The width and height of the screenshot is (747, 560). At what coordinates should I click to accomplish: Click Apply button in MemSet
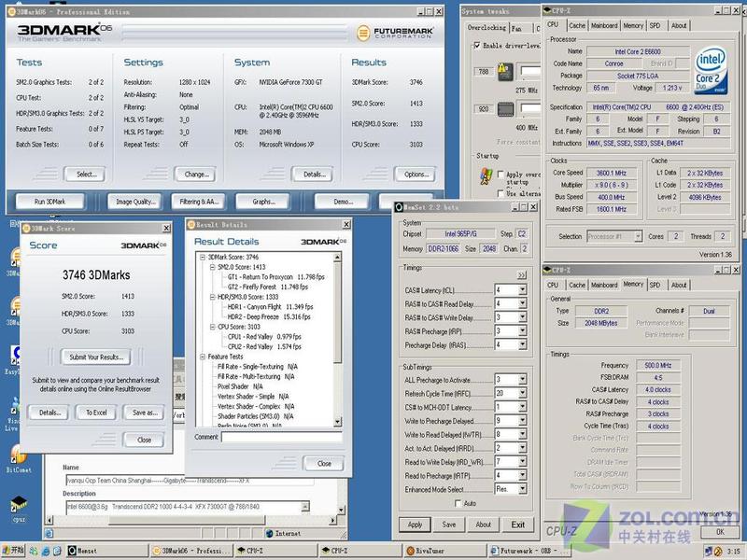415,525
